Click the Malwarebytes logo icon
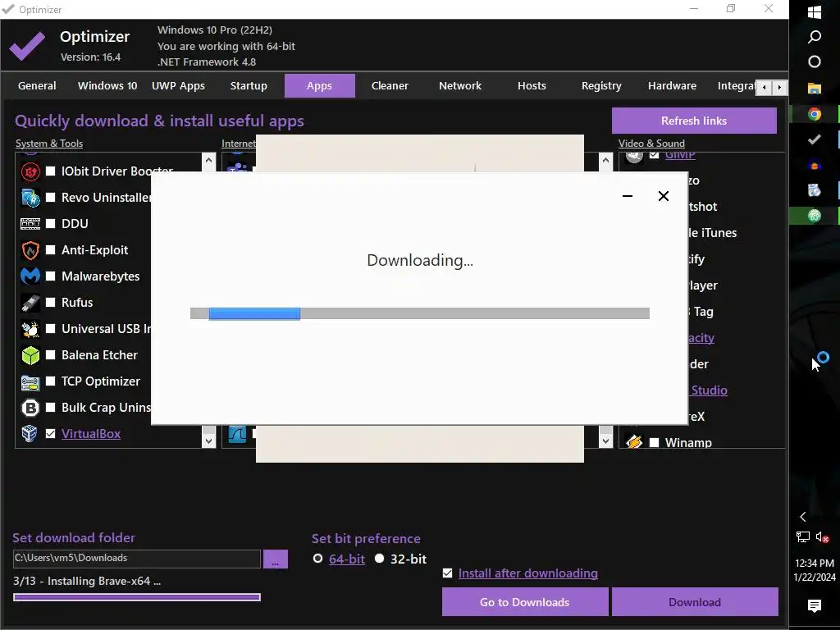The height and width of the screenshot is (630, 840). pyautogui.click(x=30, y=276)
